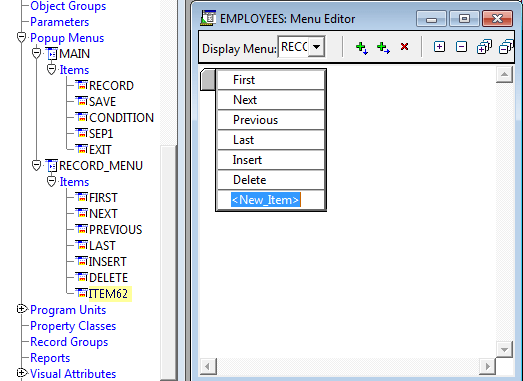This screenshot has height=381, width=523.
Task: Select the Delete menu item
Action: tap(271, 180)
